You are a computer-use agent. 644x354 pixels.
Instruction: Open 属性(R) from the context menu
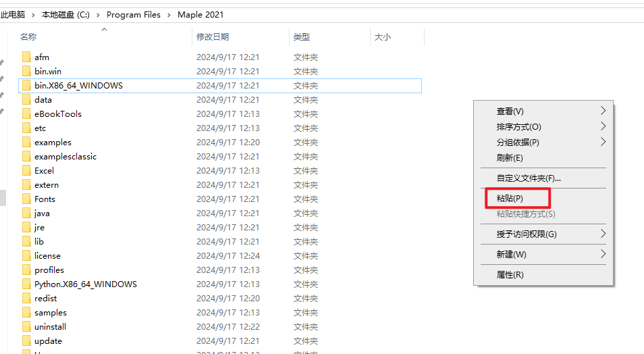(x=543, y=275)
